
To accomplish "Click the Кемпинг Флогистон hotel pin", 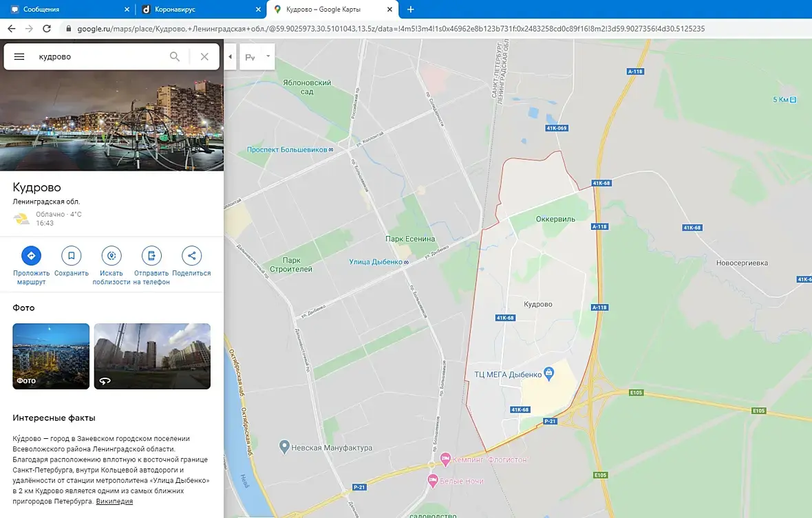I will (x=445, y=458).
